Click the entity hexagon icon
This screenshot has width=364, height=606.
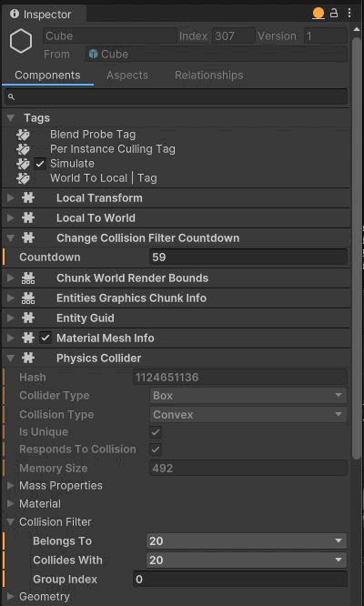click(x=21, y=41)
